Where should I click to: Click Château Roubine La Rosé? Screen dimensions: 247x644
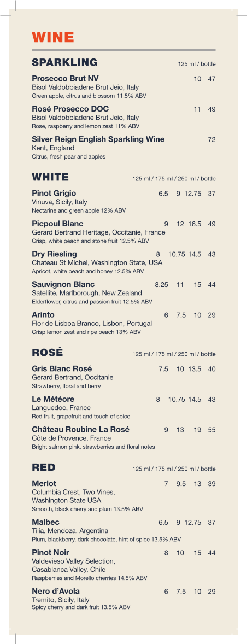point(81,430)
